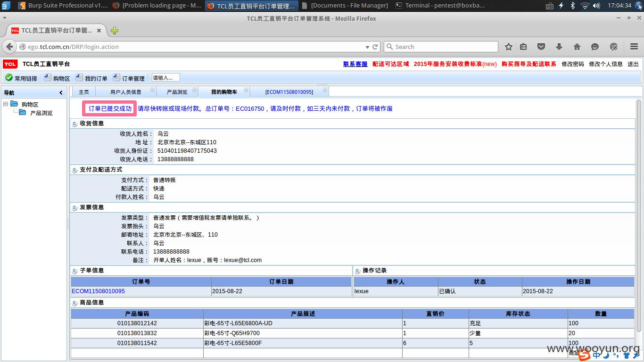Click 修改密码 in the header
644x362 pixels.
(x=573, y=64)
